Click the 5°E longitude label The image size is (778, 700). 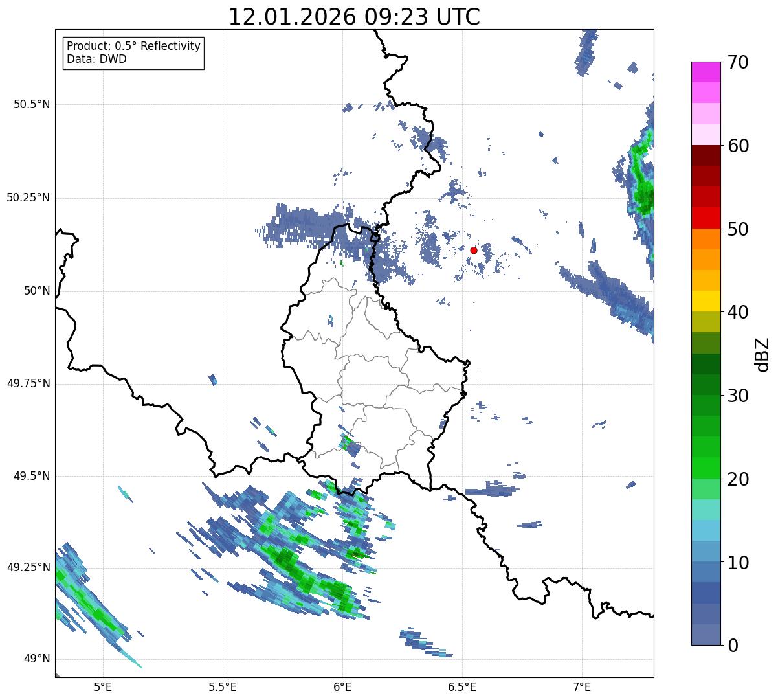tap(103, 687)
